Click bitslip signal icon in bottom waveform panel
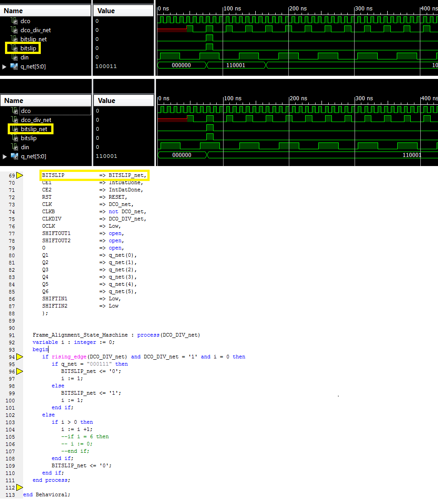 tap(15, 138)
